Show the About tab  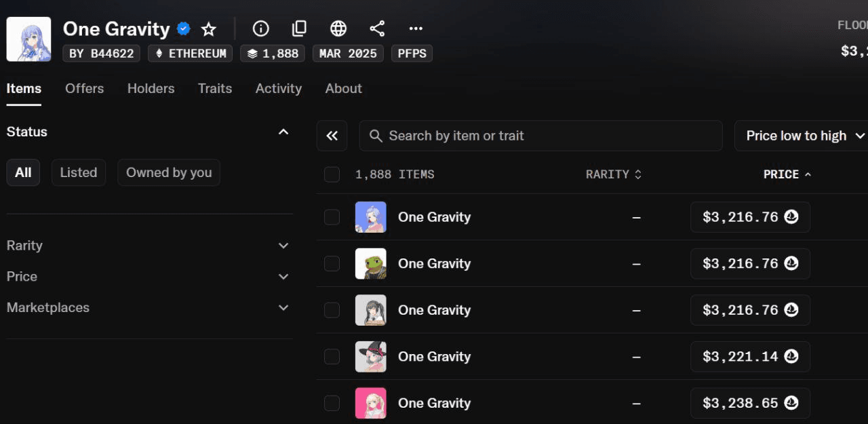coord(344,89)
